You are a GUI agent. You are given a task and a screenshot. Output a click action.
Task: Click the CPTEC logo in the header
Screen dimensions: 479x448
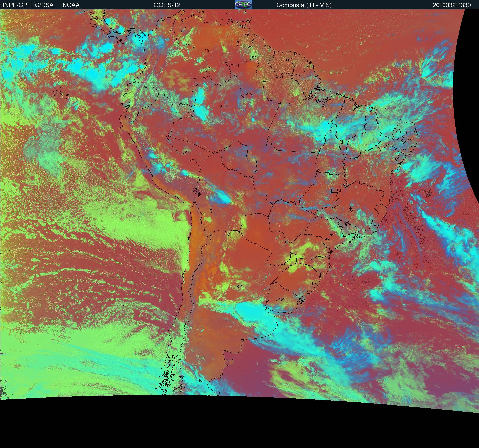click(243, 5)
